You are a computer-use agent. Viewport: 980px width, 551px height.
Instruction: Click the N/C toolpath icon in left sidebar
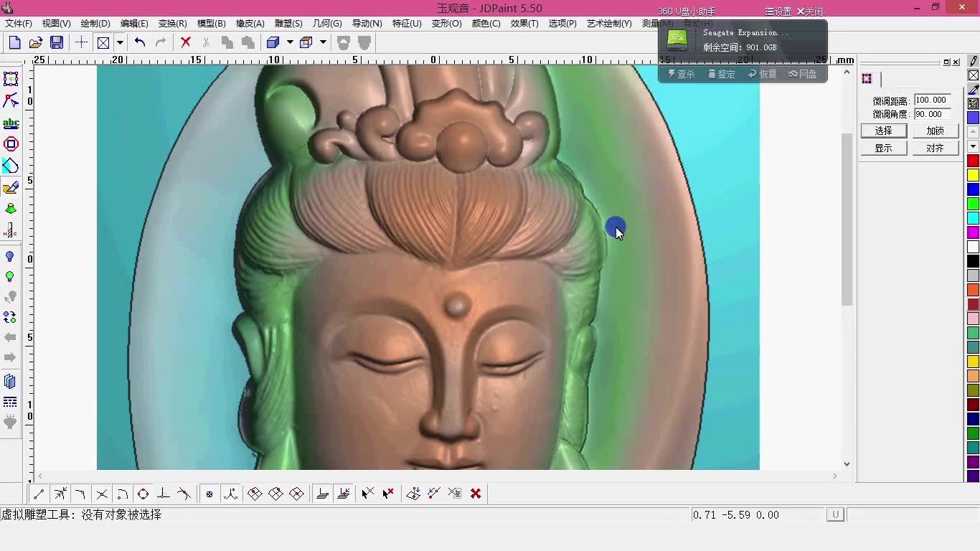pyautogui.click(x=11, y=230)
